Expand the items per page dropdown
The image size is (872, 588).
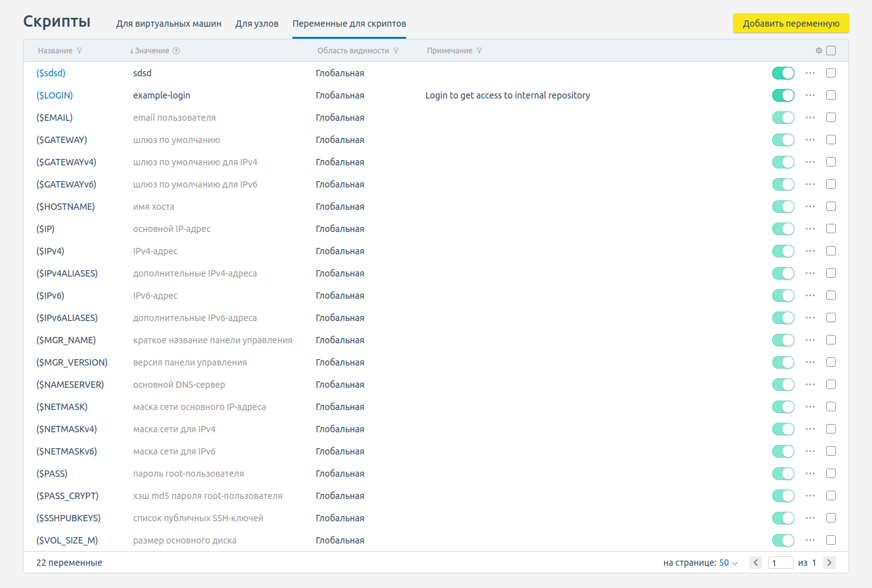728,563
